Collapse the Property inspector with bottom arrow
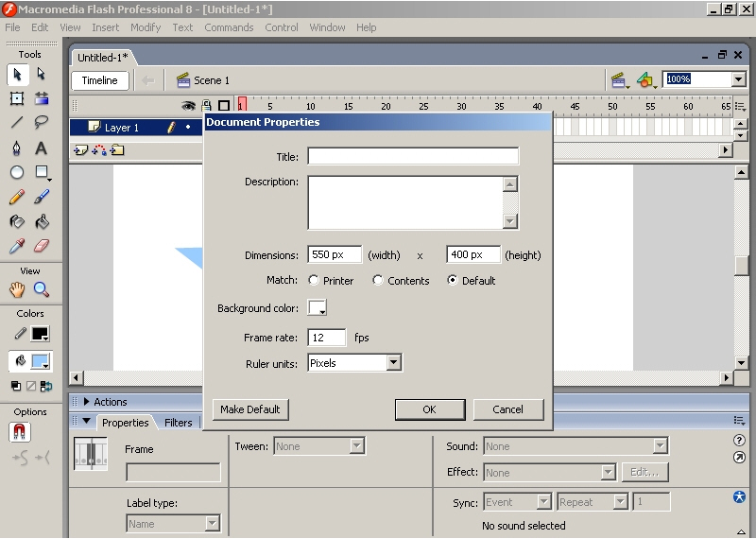Viewport: 756px width, 539px height. [x=741, y=532]
